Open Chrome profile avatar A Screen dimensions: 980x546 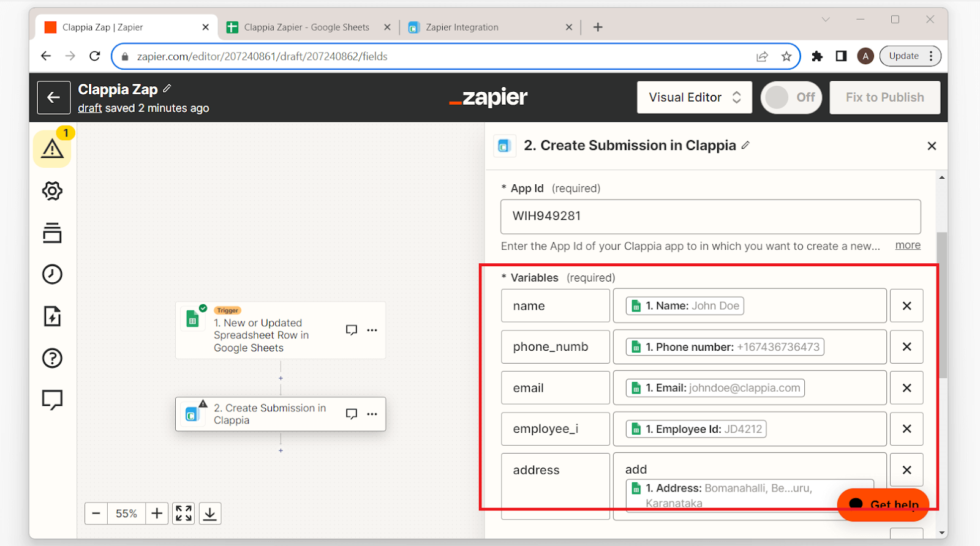tap(865, 56)
